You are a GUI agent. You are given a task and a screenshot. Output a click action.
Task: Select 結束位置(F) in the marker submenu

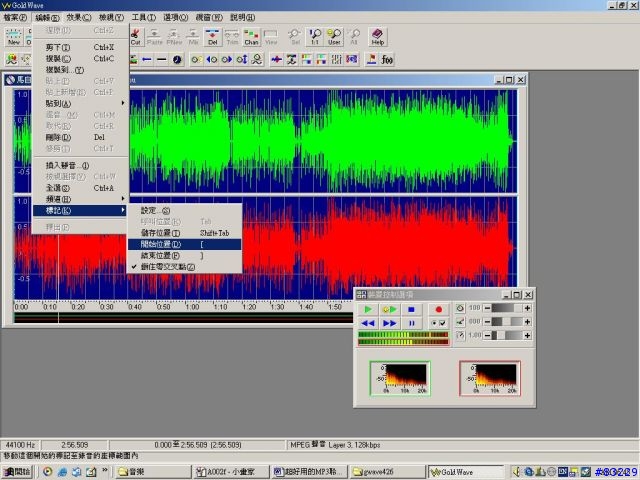[x=184, y=256]
